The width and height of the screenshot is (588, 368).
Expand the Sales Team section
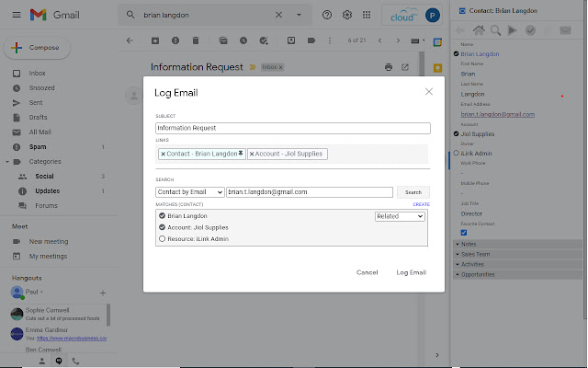(475, 254)
